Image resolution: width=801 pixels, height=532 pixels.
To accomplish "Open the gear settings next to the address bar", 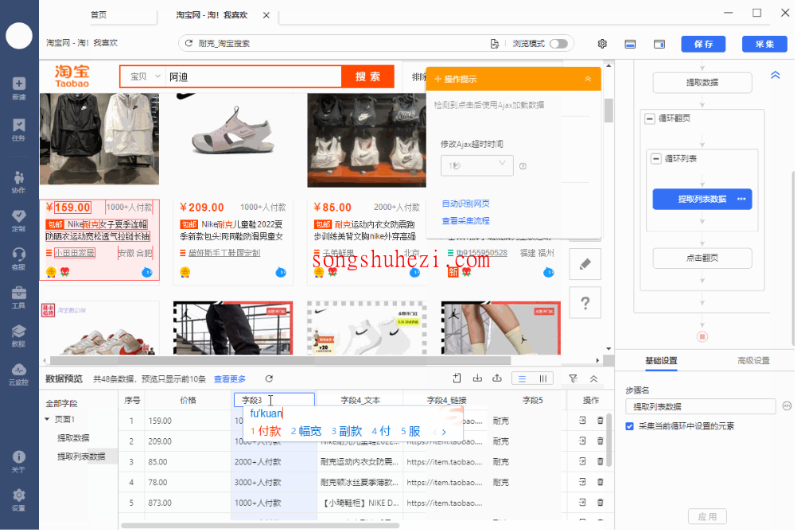I will [602, 44].
